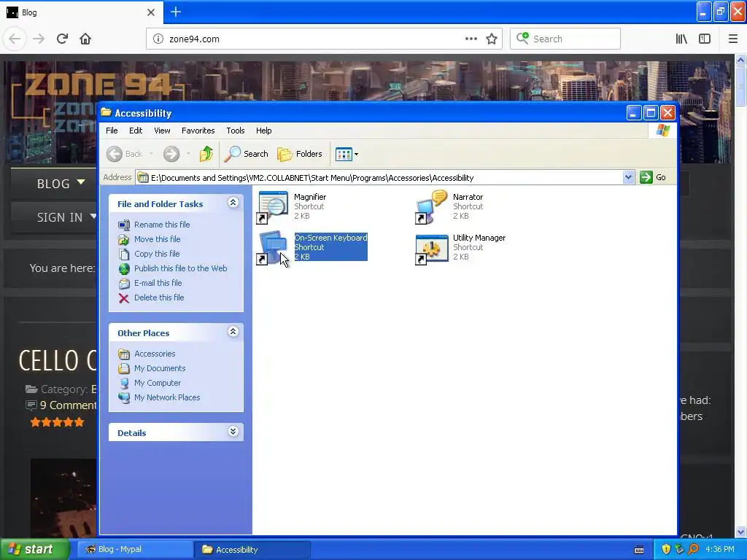Click the Go button beside address bar
Screen dimensions: 747x560
[653, 178]
